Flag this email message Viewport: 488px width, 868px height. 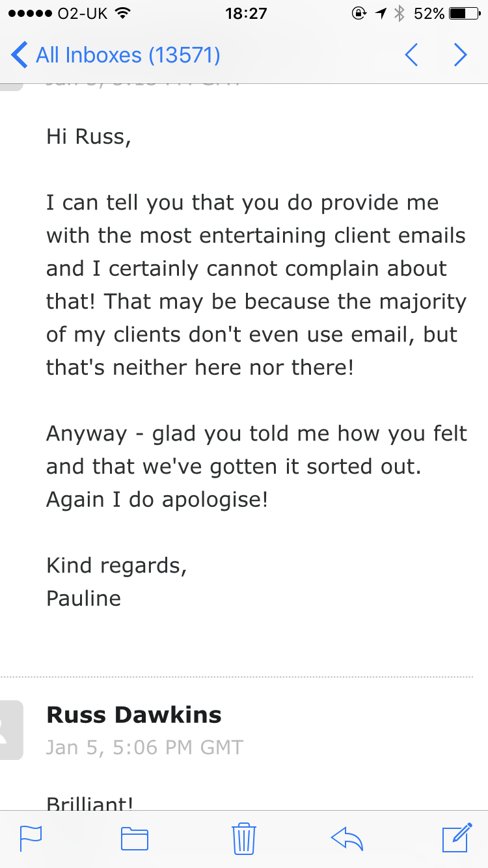point(31,837)
